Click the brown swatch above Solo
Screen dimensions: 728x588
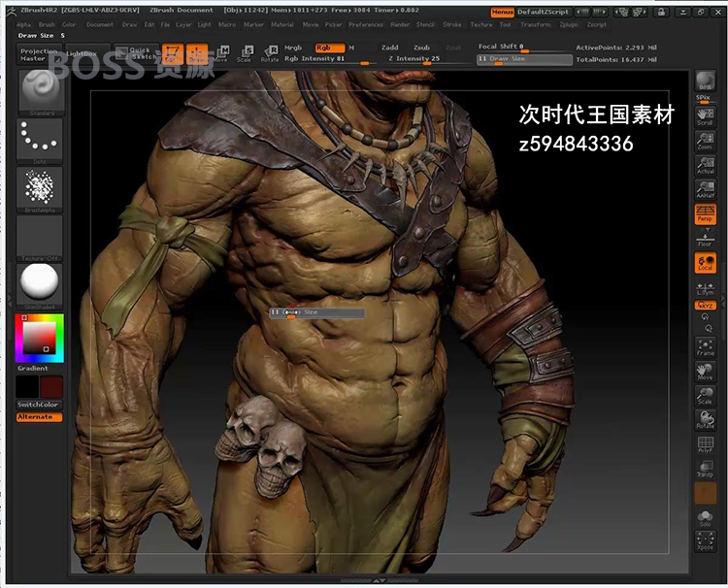[x=706, y=493]
